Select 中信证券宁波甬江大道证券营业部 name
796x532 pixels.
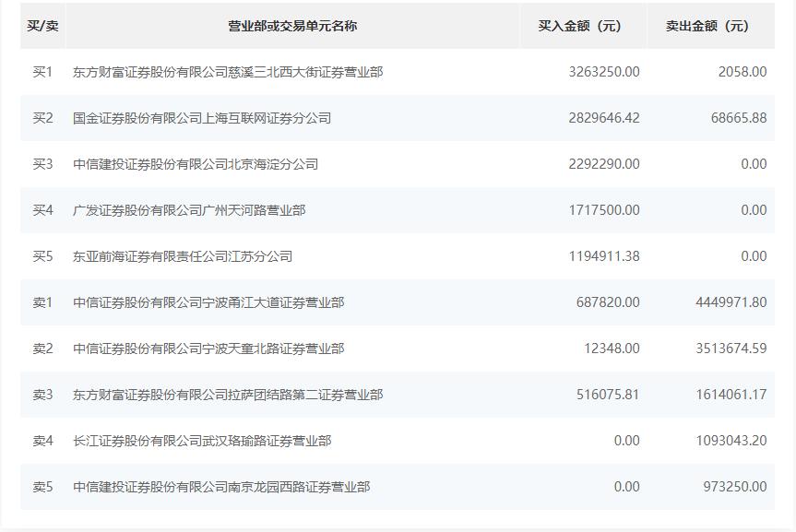tap(208, 302)
